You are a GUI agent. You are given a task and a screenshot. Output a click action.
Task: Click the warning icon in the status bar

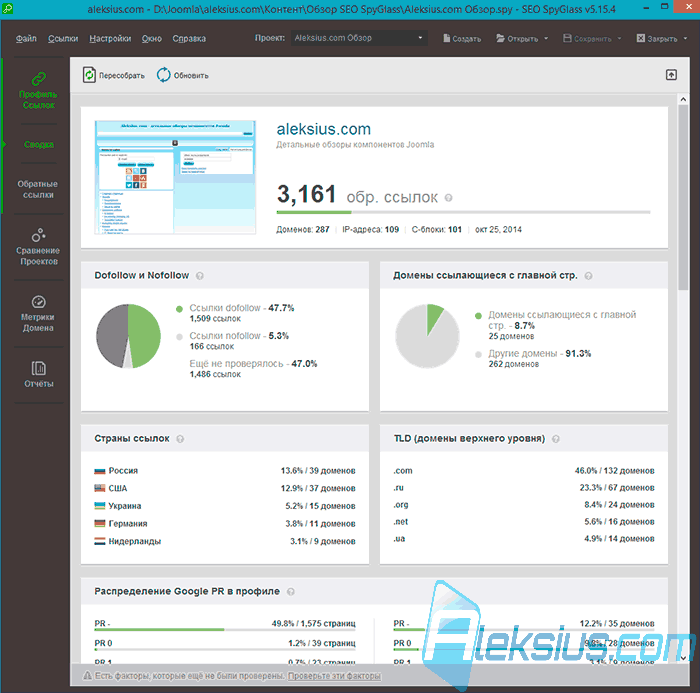(88, 676)
